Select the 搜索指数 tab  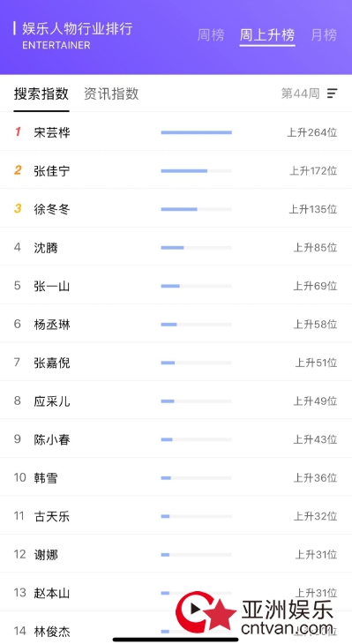(41, 94)
